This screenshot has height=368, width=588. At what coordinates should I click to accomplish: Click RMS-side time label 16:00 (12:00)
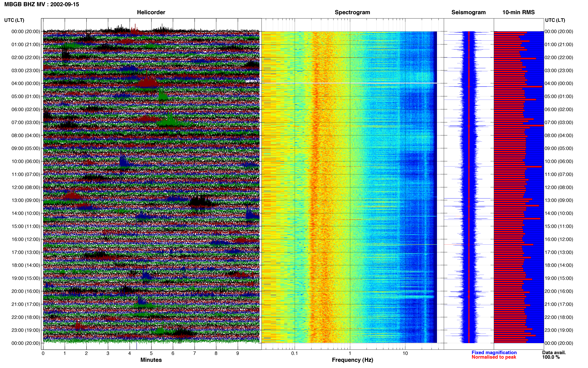[559, 239]
